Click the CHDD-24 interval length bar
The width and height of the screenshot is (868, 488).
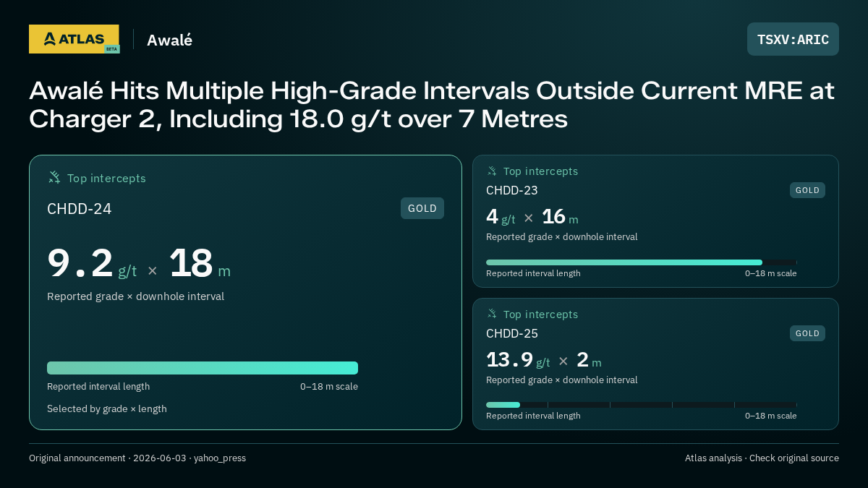point(203,368)
